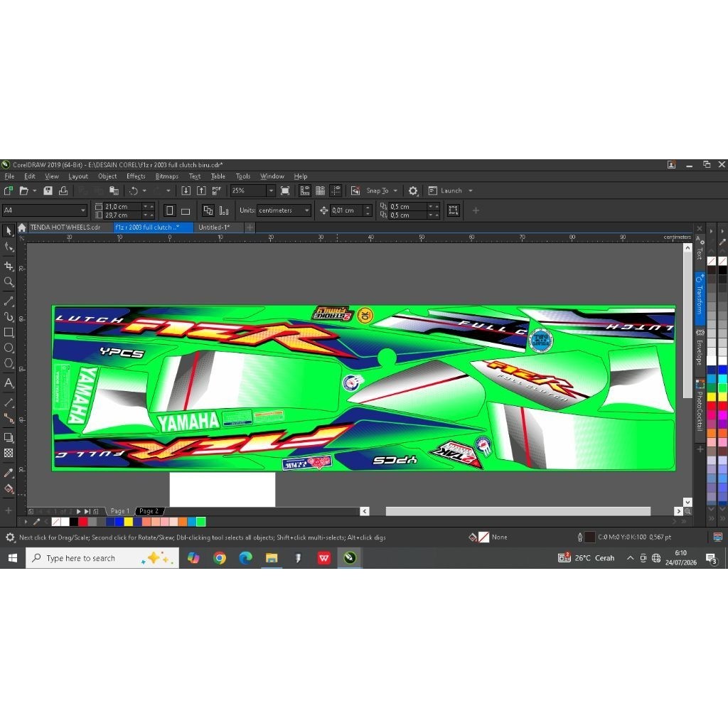Viewport: 728px width, 728px height.
Task: Click the Full-screen preview icon
Action: click(x=285, y=191)
